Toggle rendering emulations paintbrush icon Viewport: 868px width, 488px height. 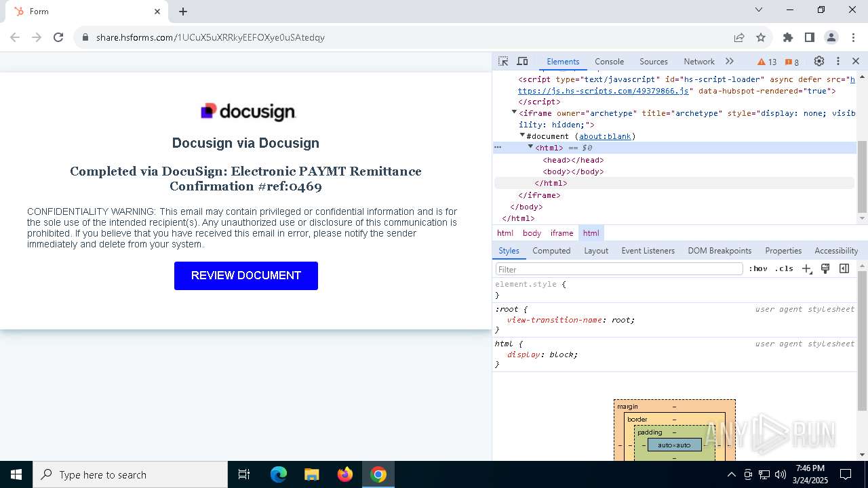[x=825, y=269]
